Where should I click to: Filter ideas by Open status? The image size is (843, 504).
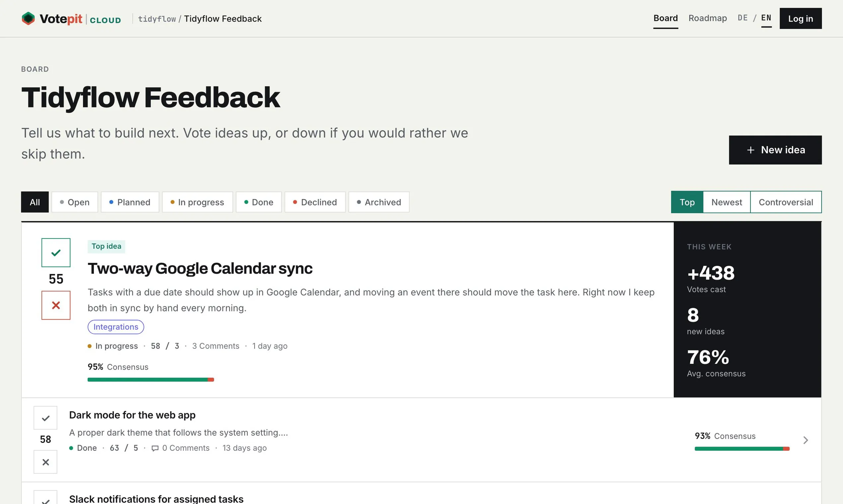pos(75,202)
